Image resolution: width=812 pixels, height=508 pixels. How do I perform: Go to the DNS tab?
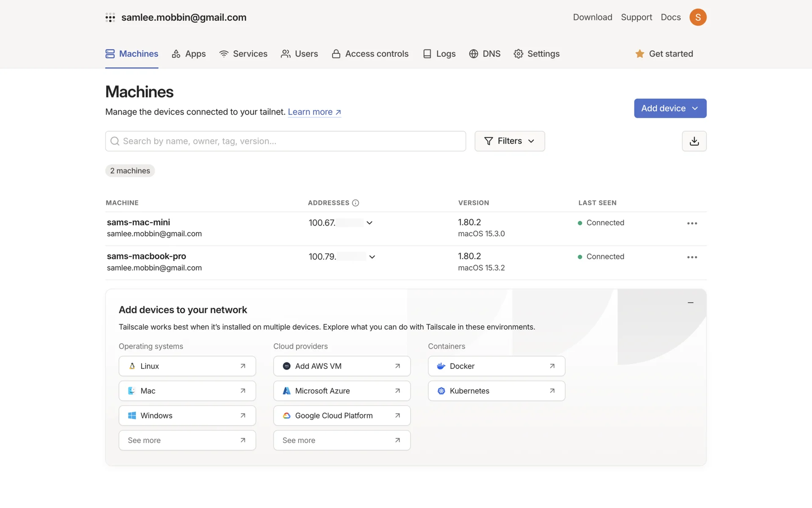[x=485, y=54]
